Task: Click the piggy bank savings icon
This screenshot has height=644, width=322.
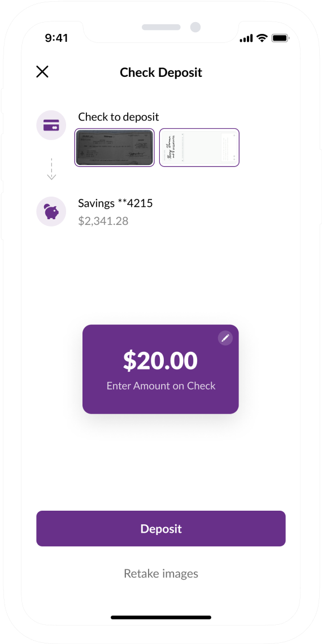Action: (x=51, y=211)
